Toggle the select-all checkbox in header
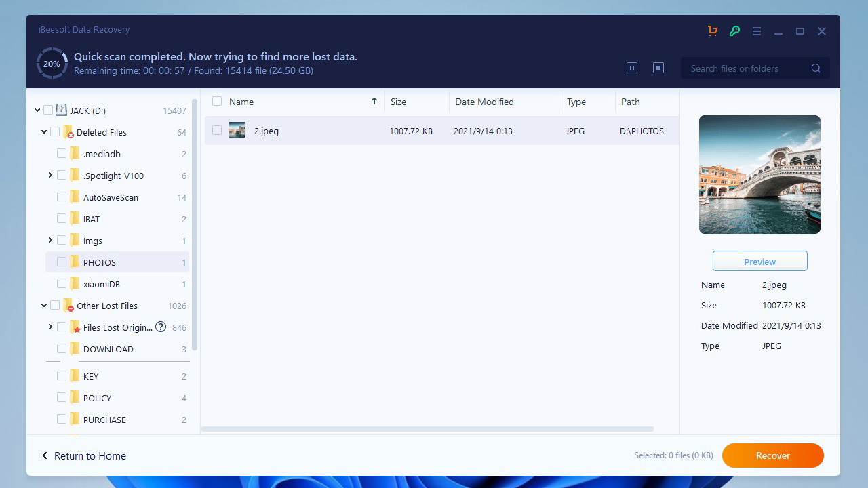This screenshot has height=488, width=868. click(x=217, y=102)
